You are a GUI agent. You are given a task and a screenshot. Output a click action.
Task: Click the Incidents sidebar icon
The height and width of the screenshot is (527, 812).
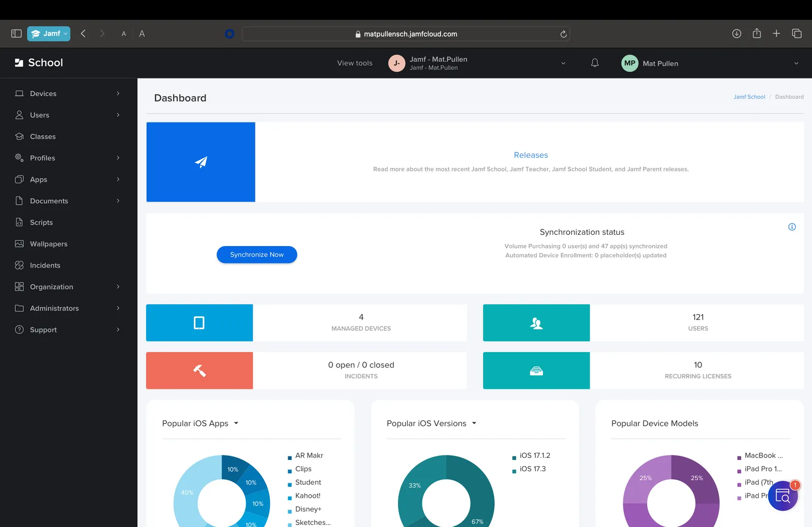19,265
